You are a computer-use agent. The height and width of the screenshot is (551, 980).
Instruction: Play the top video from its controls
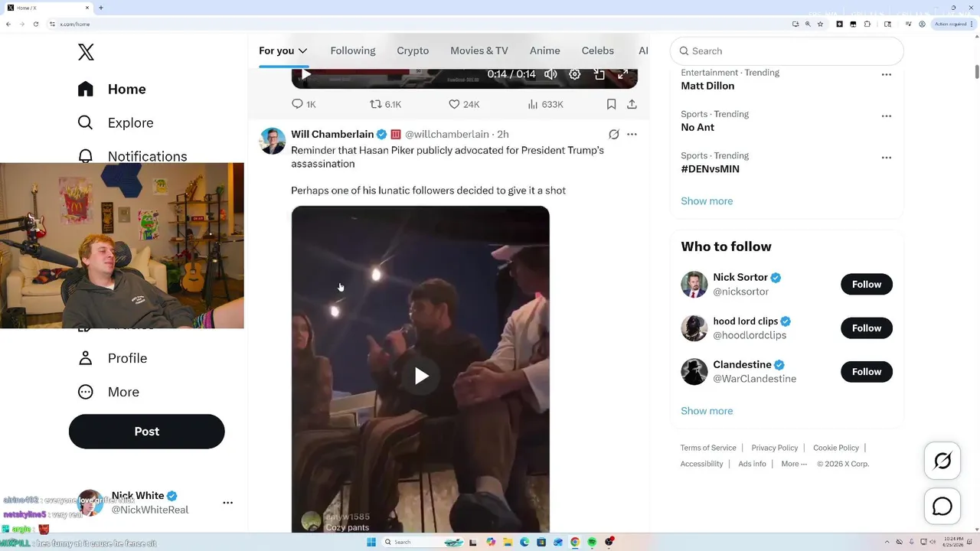click(x=305, y=74)
